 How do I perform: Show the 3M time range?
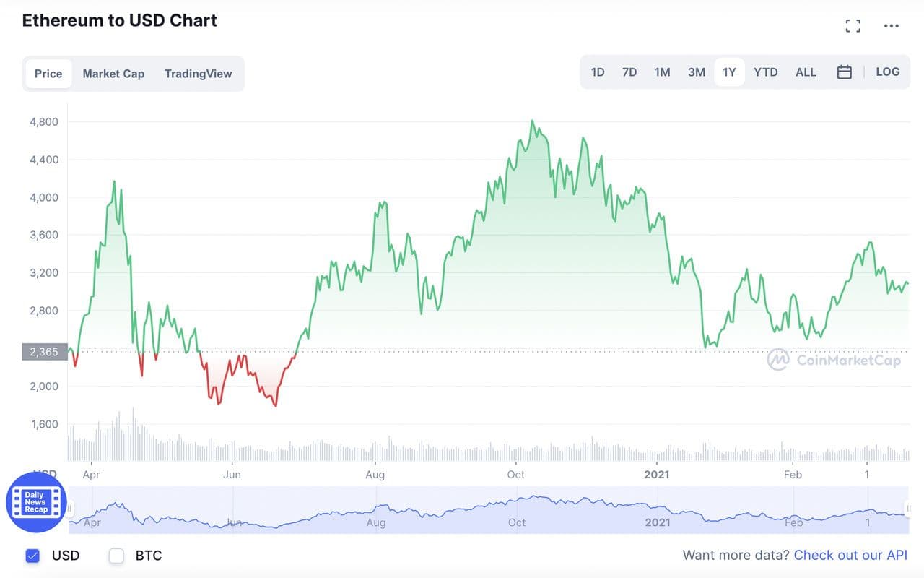[697, 72]
